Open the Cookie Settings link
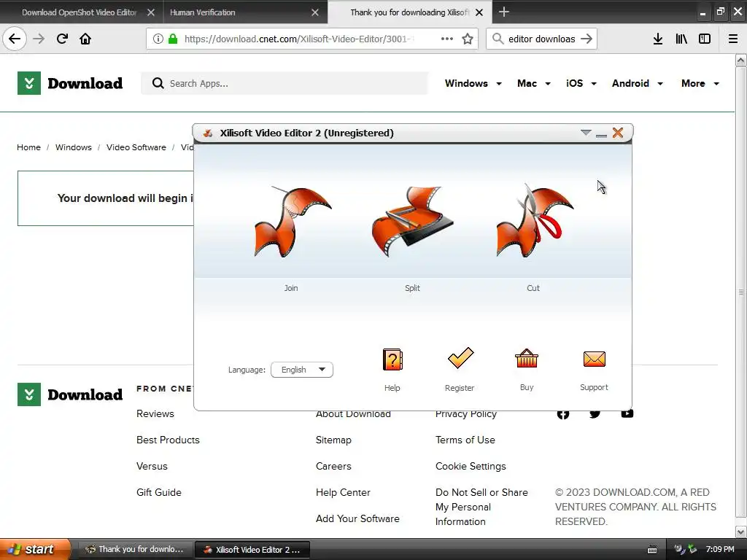This screenshot has height=560, width=747. [x=471, y=466]
